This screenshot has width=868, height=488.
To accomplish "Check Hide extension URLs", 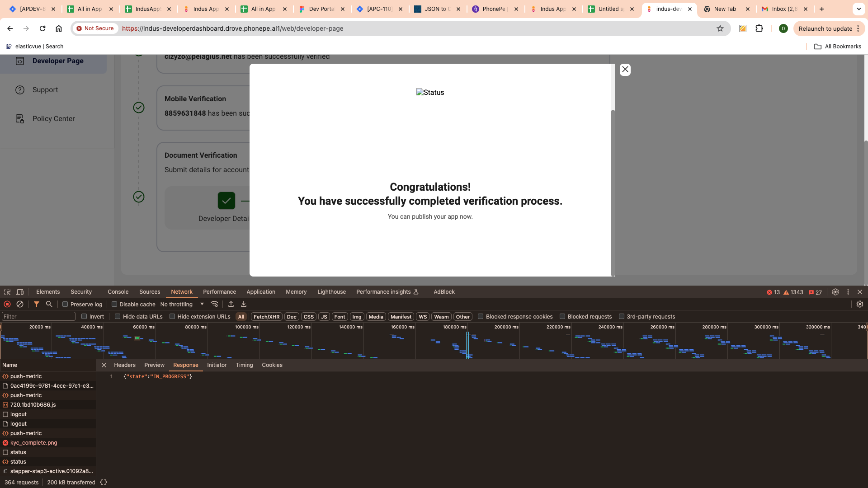I will 172,316.
